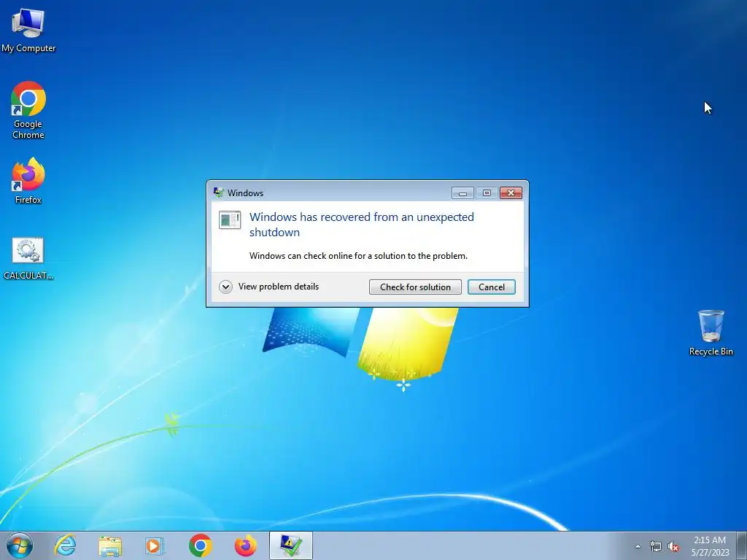Open Windows Explorer from the taskbar
This screenshot has width=747, height=560.
pyautogui.click(x=110, y=545)
